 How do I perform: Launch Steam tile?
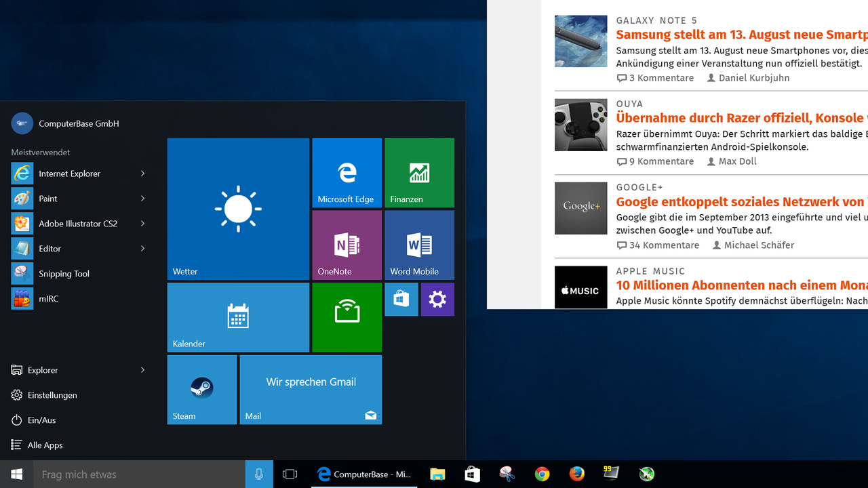202,390
